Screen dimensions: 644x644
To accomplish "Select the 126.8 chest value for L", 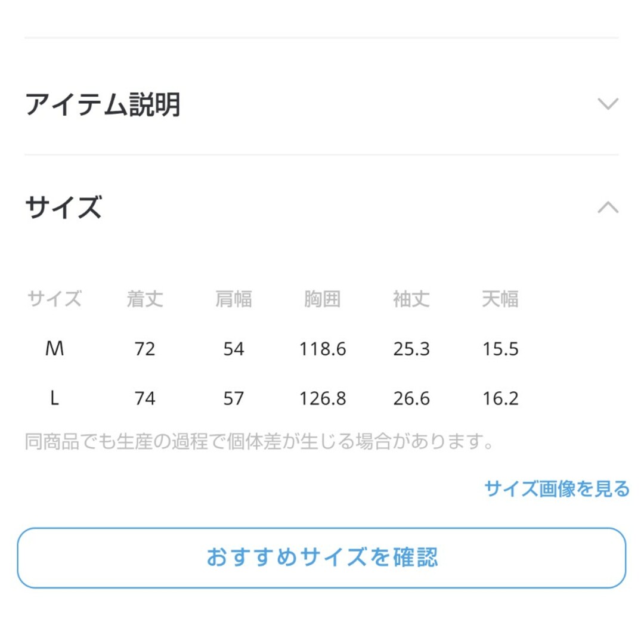I will pyautogui.click(x=323, y=398).
